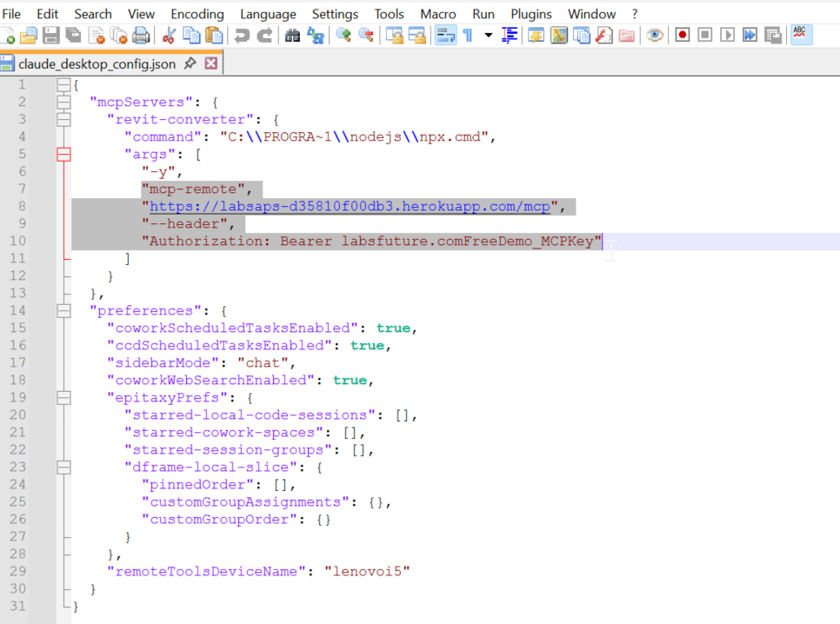This screenshot has width=840, height=624.
Task: Toggle the indent guide icon
Action: [x=509, y=36]
